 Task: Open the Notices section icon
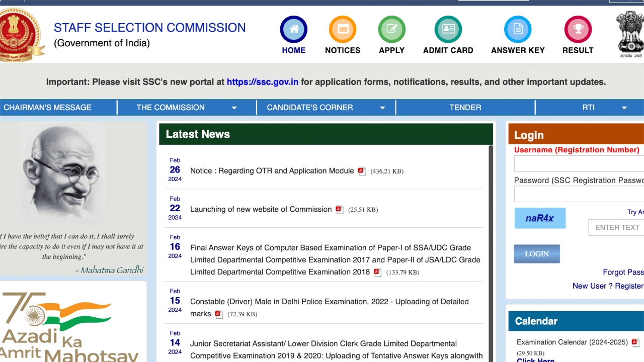click(x=343, y=30)
